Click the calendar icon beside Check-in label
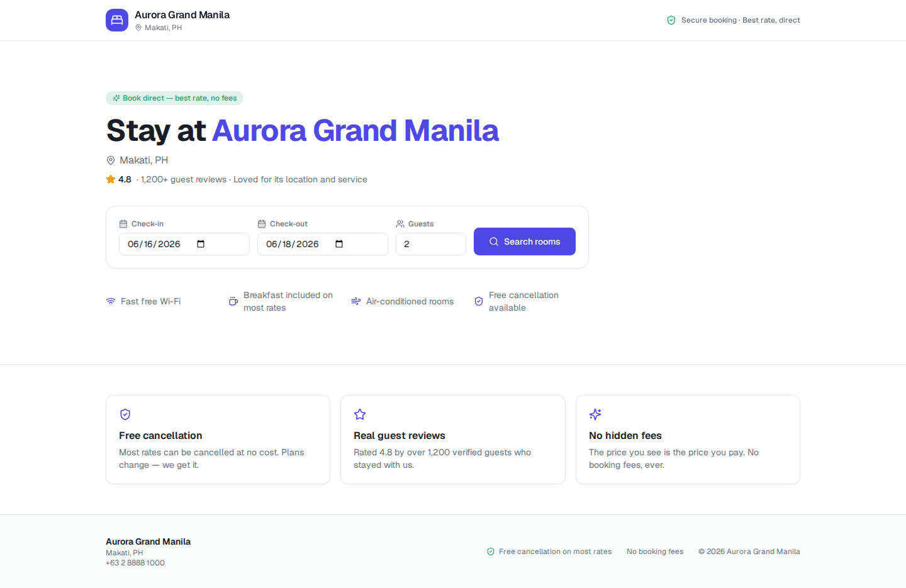The width and height of the screenshot is (906, 588). coord(123,224)
